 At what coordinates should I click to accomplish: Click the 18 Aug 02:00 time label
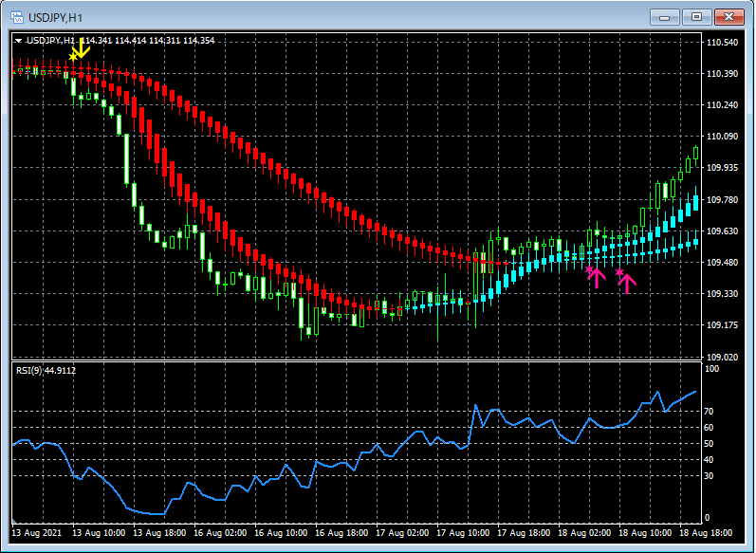[585, 533]
